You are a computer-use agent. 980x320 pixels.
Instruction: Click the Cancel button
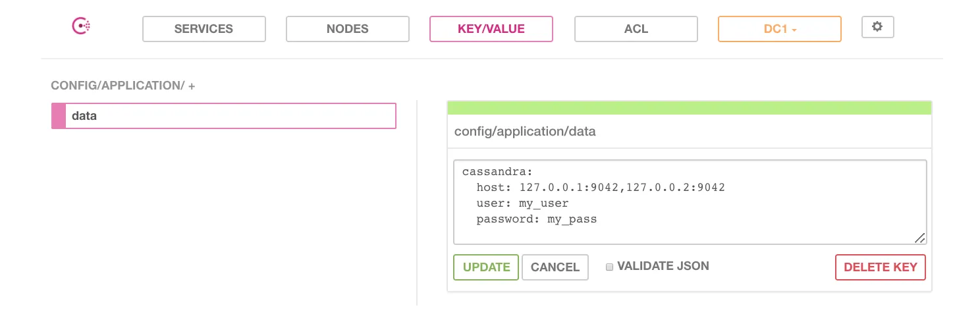(555, 267)
